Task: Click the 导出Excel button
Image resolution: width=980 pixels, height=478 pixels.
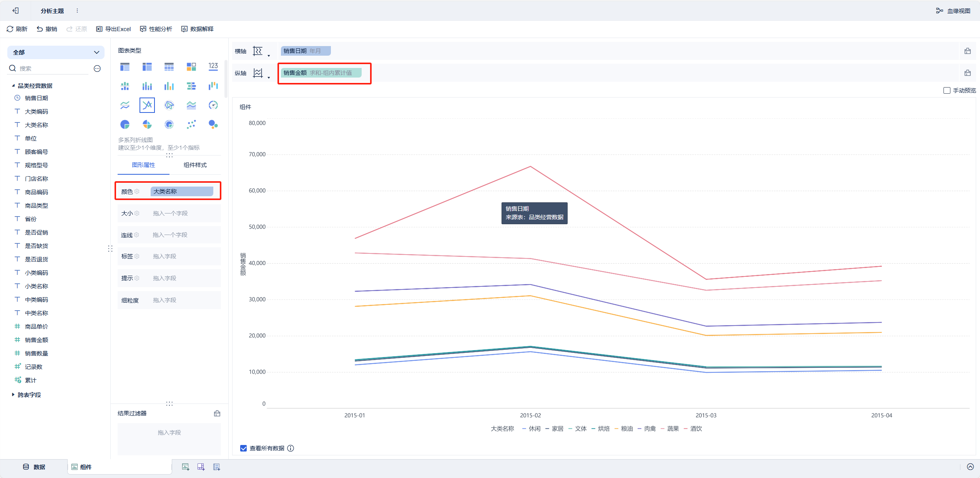Action: [x=113, y=29]
